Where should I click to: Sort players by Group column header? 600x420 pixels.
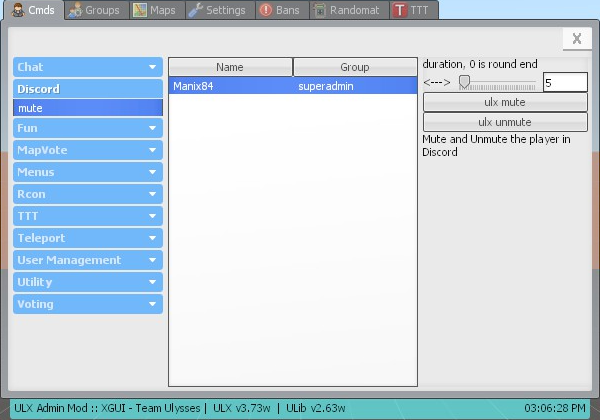[355, 67]
